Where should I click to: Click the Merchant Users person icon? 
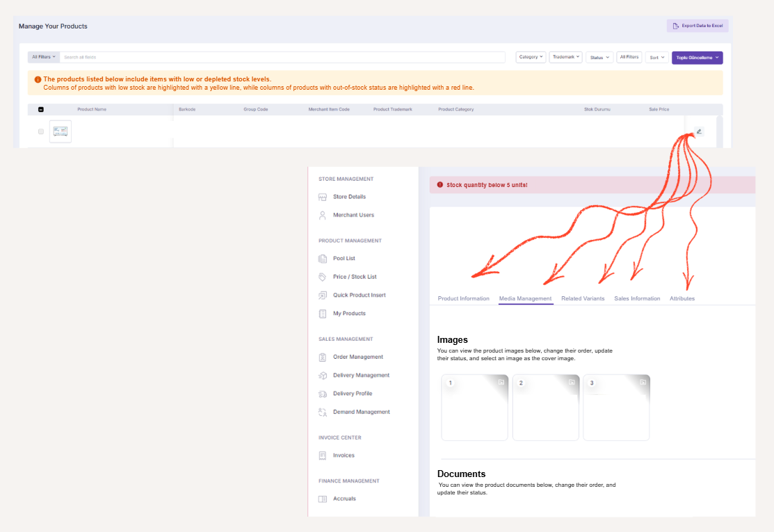click(323, 216)
